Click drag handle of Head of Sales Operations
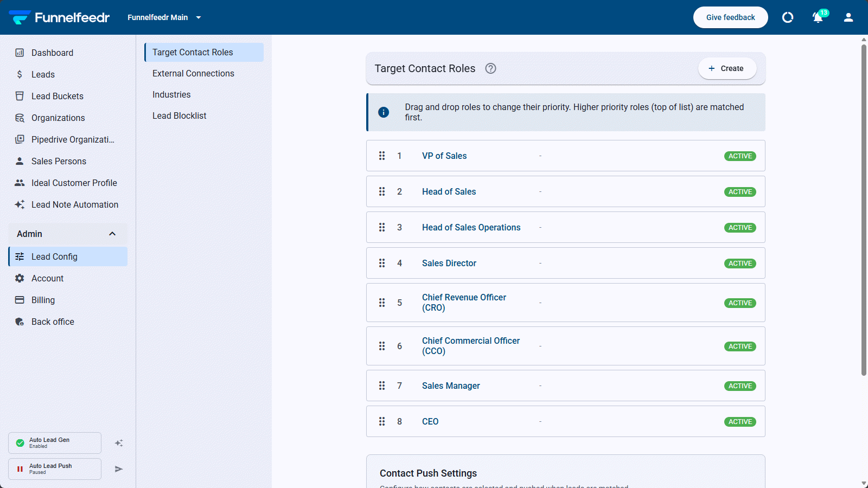This screenshot has width=868, height=488. [382, 227]
